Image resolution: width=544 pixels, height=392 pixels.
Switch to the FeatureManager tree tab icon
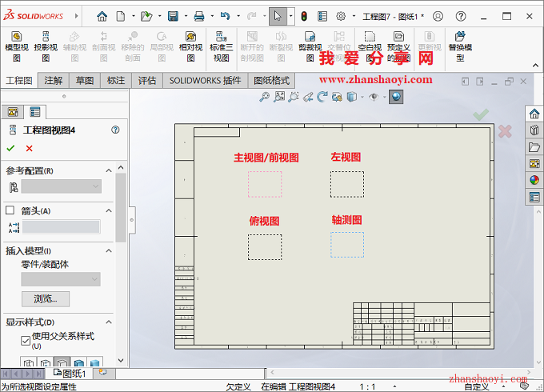pos(13,112)
